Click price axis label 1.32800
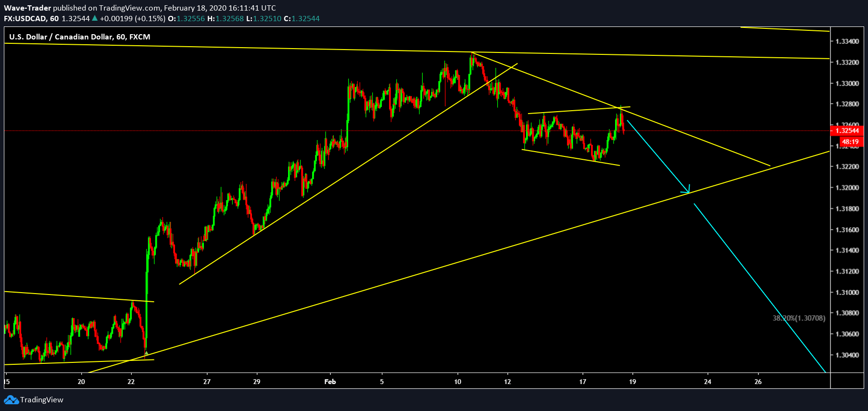The height and width of the screenshot is (411, 868). (847, 104)
